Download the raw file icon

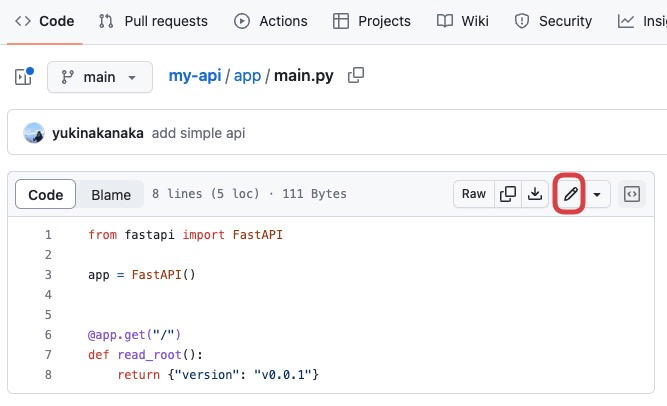(535, 194)
